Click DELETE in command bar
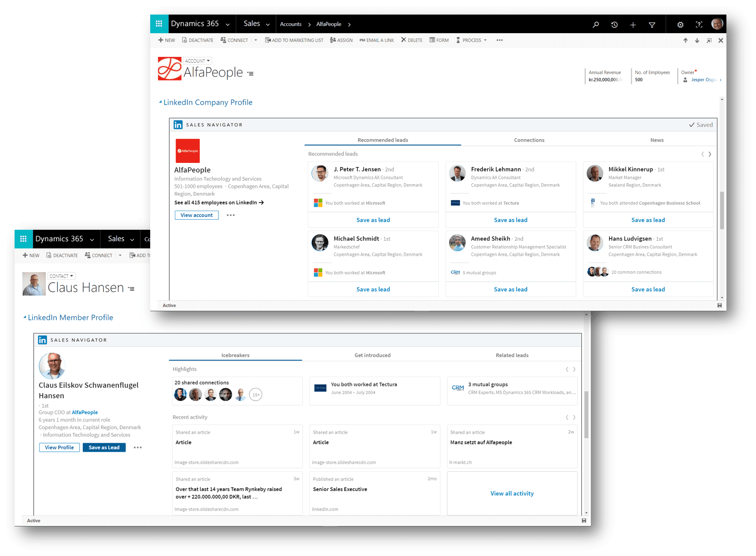This screenshot has height=556, width=756. (411, 40)
